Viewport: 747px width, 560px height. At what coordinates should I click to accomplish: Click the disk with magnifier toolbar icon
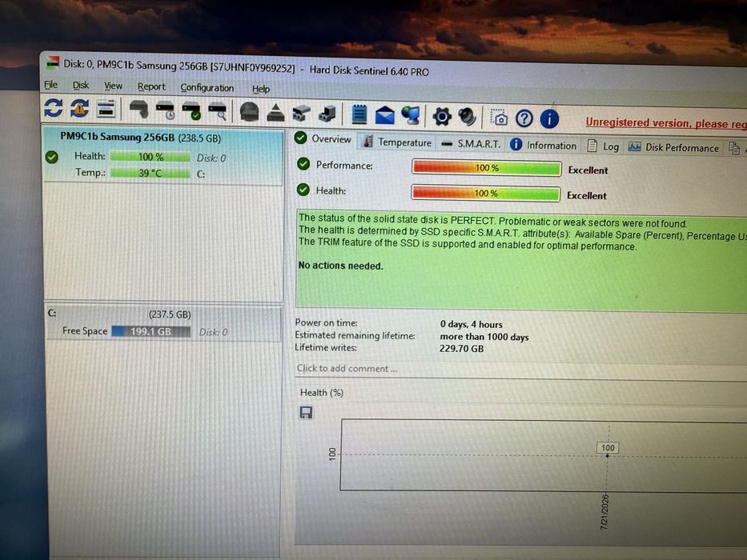(217, 111)
